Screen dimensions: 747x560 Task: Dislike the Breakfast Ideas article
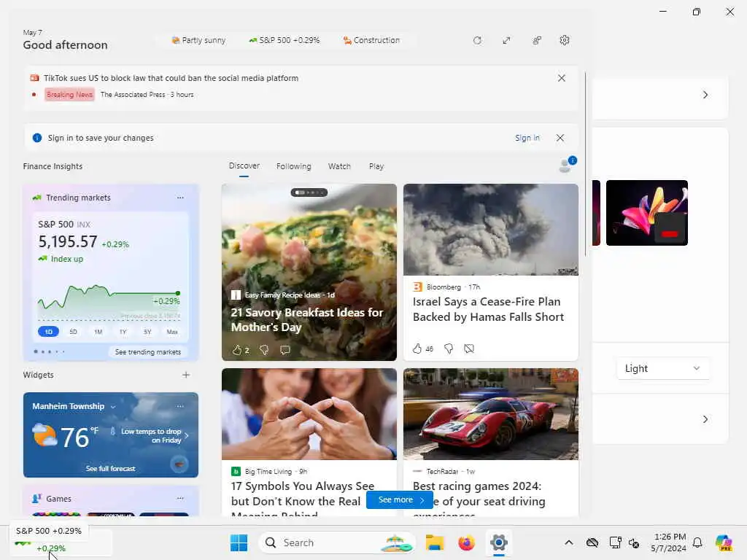click(264, 350)
